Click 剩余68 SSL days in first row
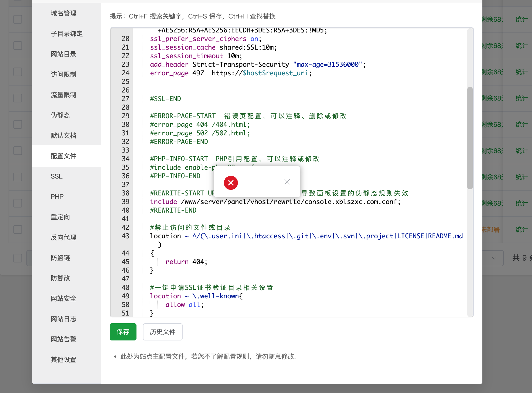The height and width of the screenshot is (393, 532). click(493, 19)
